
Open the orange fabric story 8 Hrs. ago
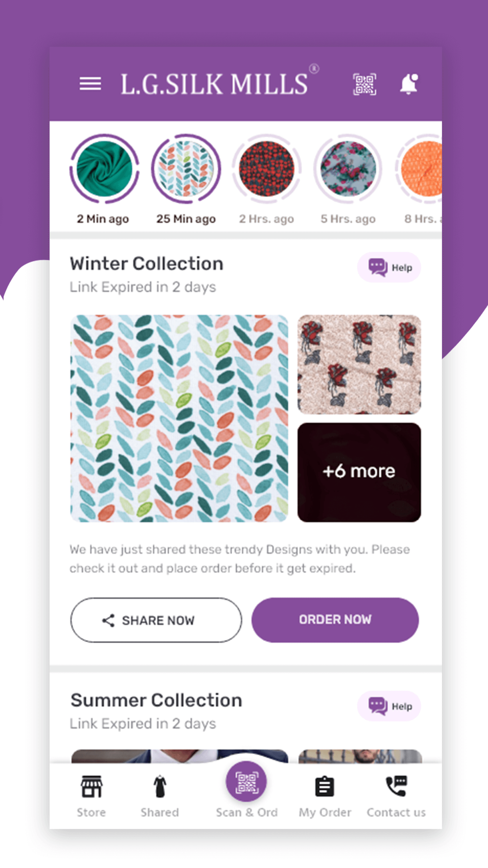(x=420, y=168)
